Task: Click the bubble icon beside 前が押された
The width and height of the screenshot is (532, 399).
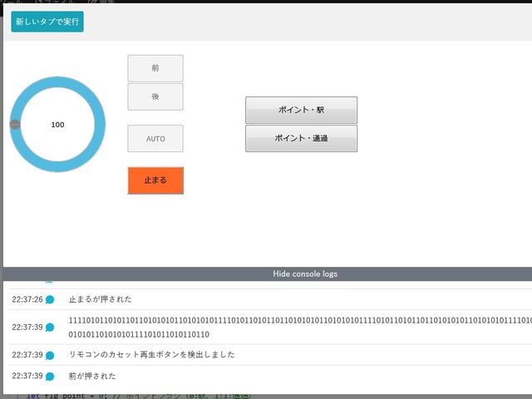Action: tap(50, 377)
